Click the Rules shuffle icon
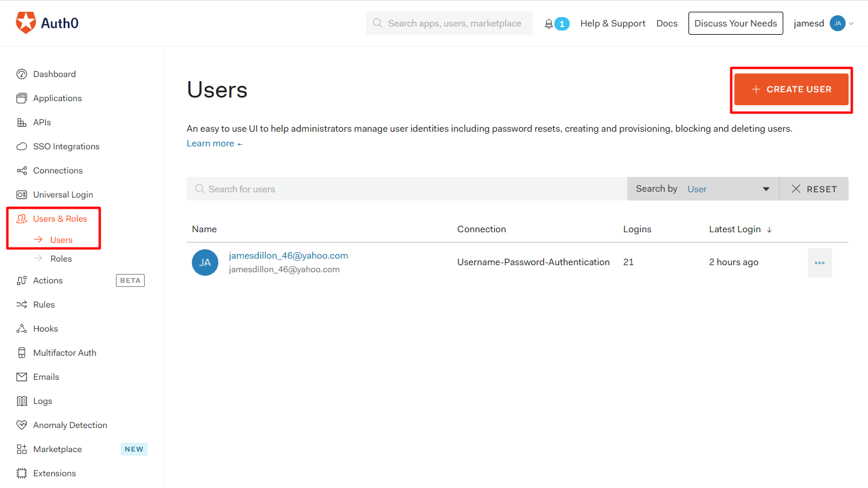The image size is (868, 488). click(22, 305)
